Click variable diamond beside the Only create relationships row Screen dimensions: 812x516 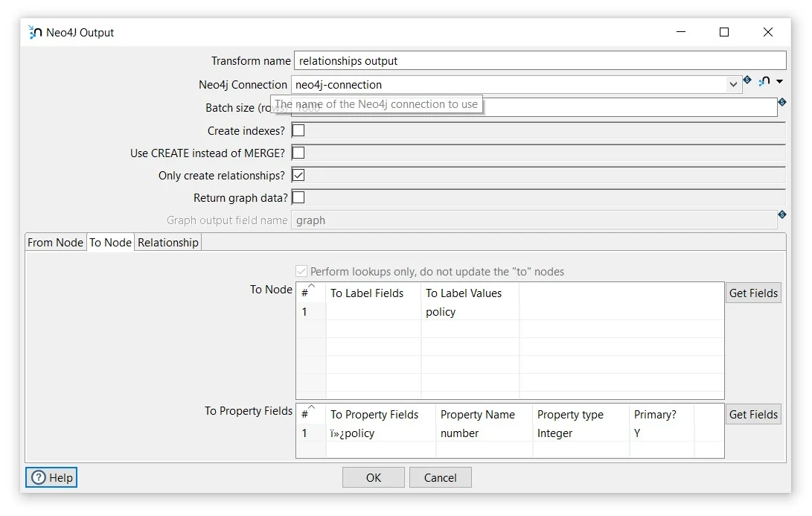[781, 175]
